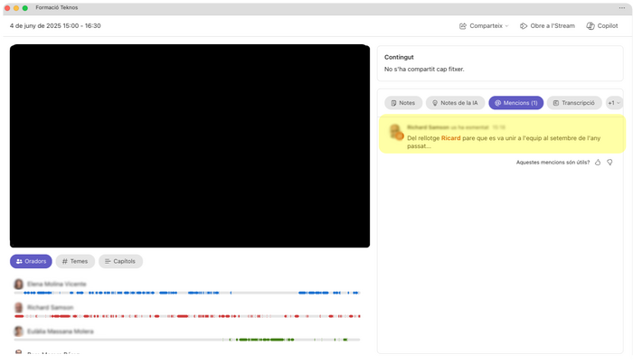Switch to the Notes tab
633x364 pixels.
[x=403, y=103]
